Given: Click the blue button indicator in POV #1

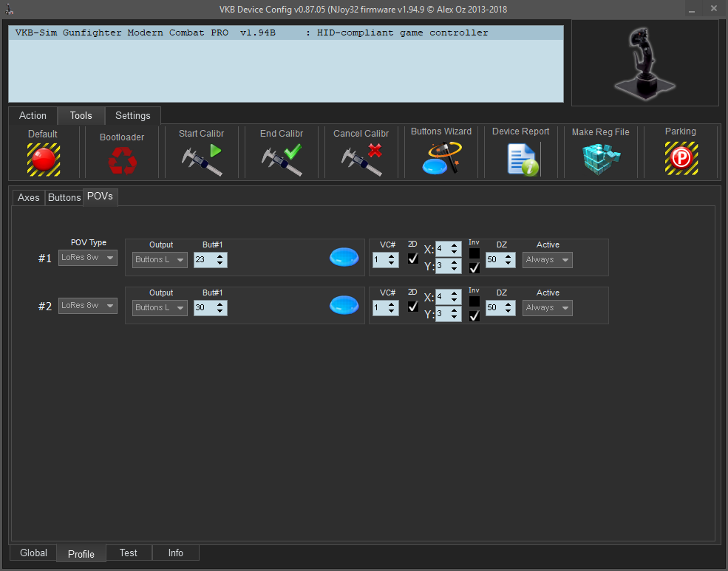Looking at the screenshot, I should tap(344, 257).
